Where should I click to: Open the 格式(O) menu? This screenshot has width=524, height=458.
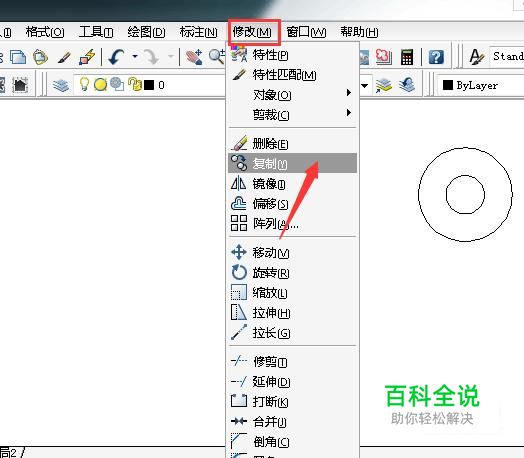click(45, 32)
